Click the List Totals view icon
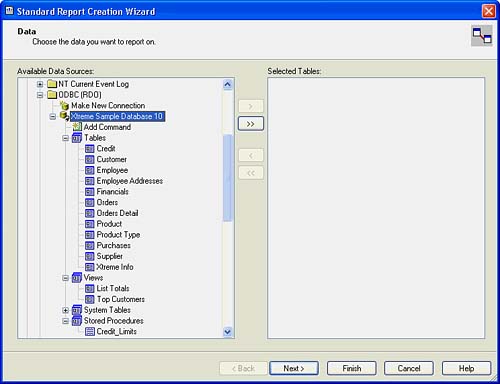 click(90, 289)
